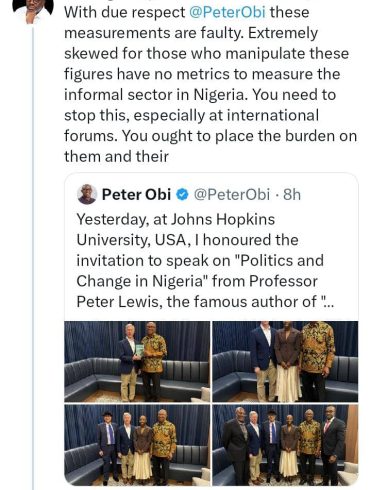The image size is (370, 490).
Task: Click the @PeterObi mention in the reply
Action: pos(227,12)
